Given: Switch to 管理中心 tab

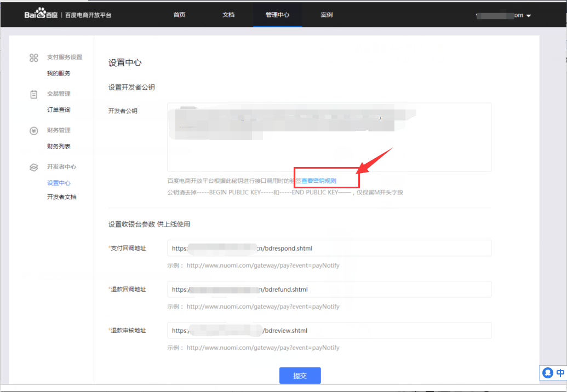Looking at the screenshot, I should (x=277, y=15).
